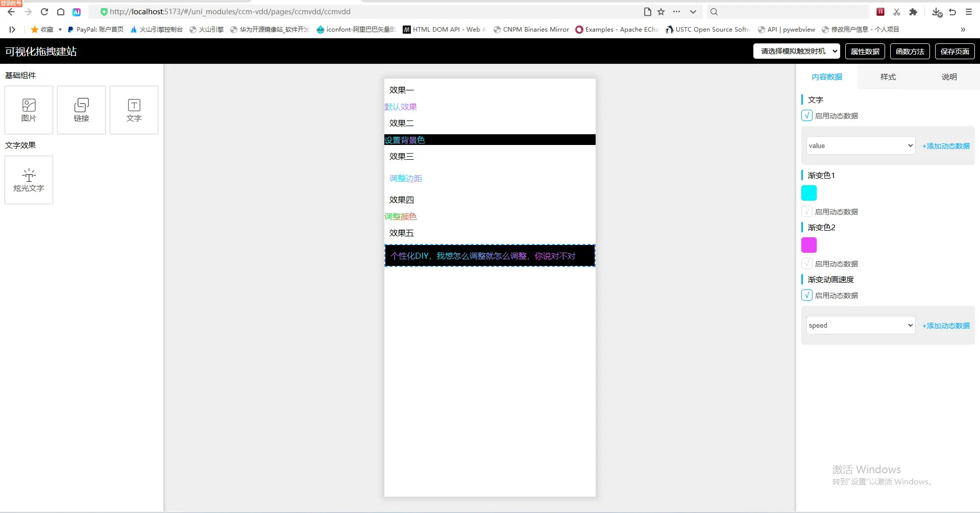Switch to the 说明 tab
Screen dimensions: 980x513
point(949,77)
